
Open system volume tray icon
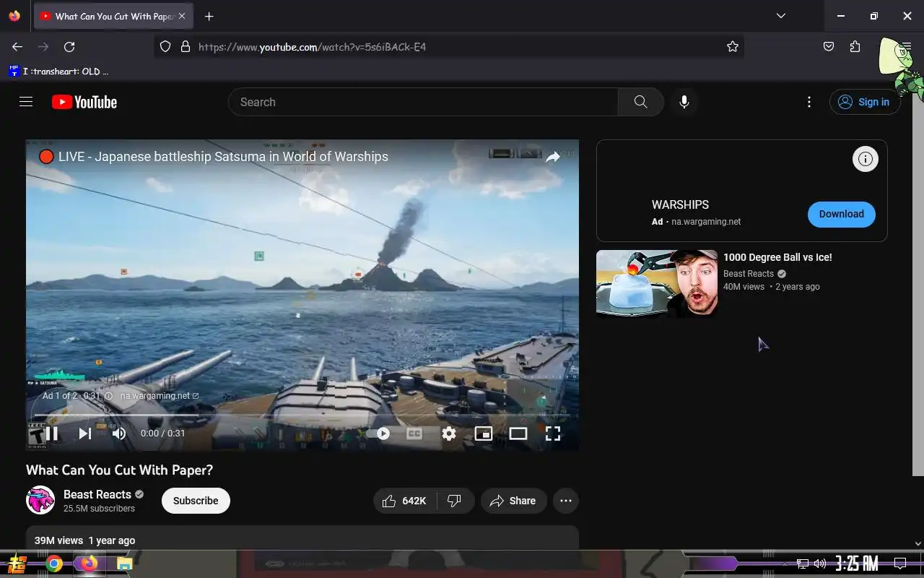(x=819, y=564)
